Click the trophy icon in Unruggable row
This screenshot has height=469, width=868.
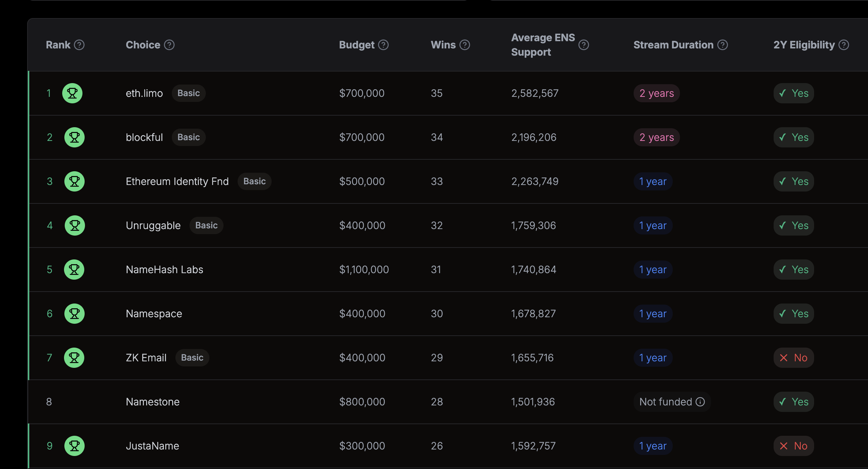75,225
